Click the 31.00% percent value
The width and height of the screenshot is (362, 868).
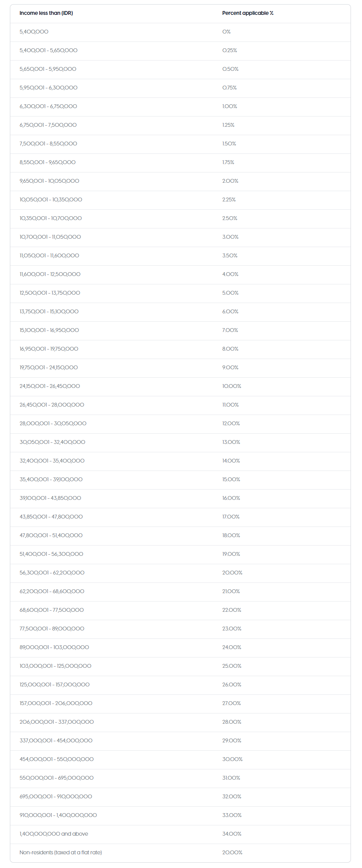point(231,778)
